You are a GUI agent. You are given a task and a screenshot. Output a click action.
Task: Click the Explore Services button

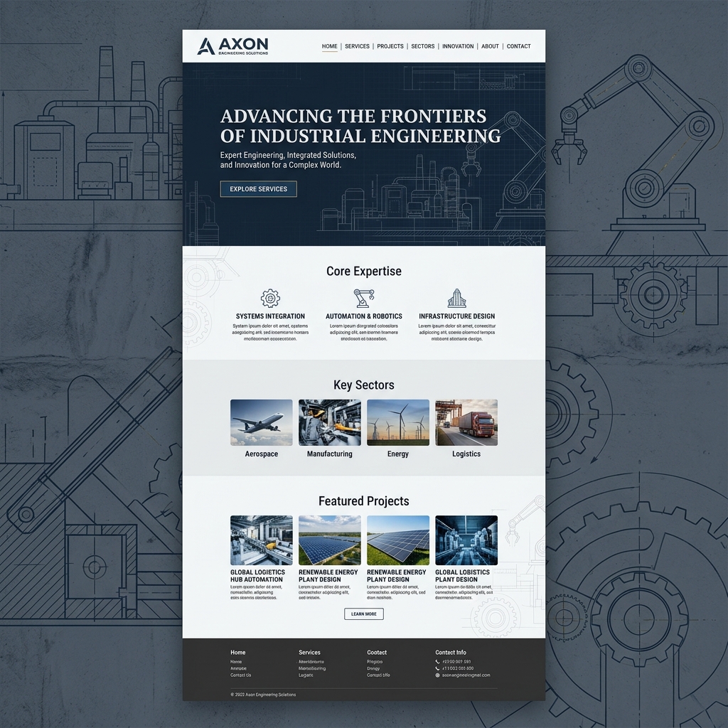(x=259, y=189)
